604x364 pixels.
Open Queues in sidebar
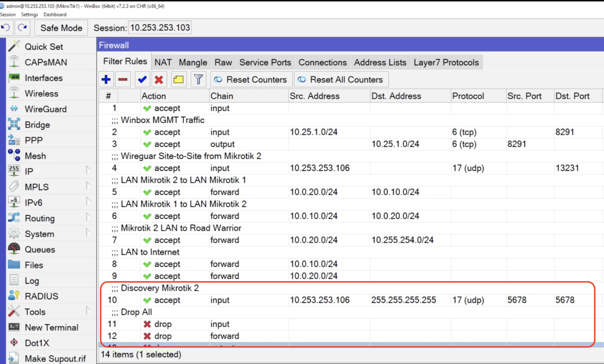40,249
